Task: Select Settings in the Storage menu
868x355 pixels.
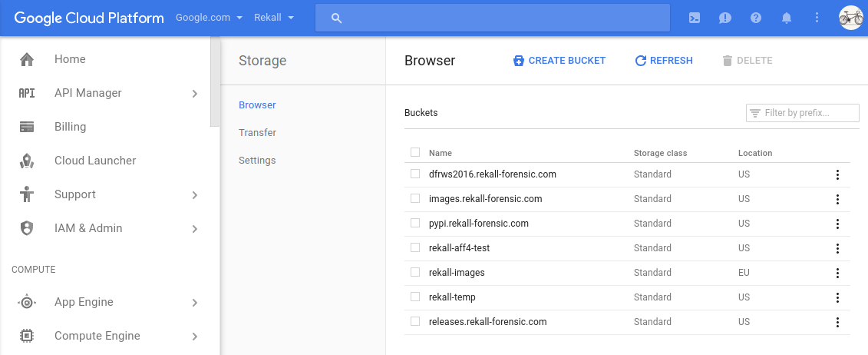Action: pos(257,160)
